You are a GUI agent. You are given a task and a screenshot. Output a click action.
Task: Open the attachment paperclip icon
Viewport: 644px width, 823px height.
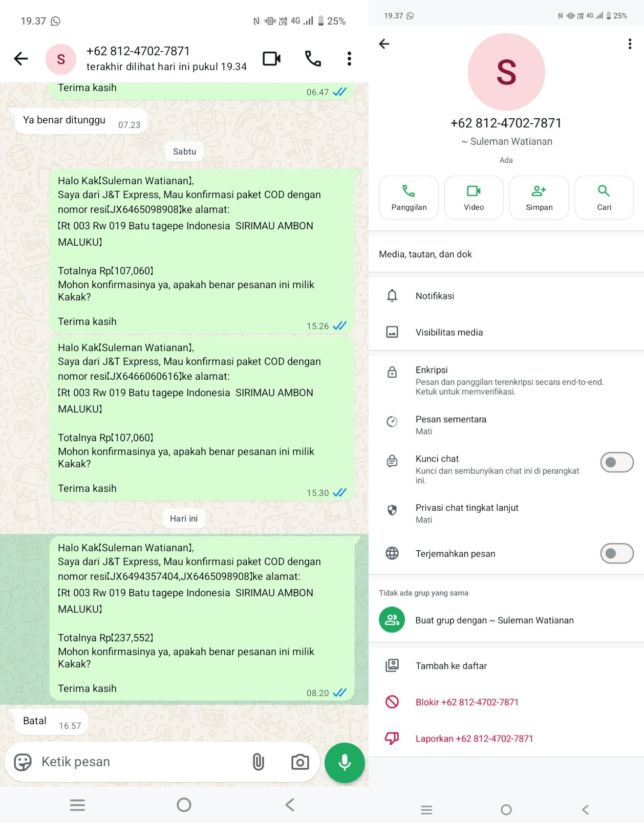click(x=259, y=762)
